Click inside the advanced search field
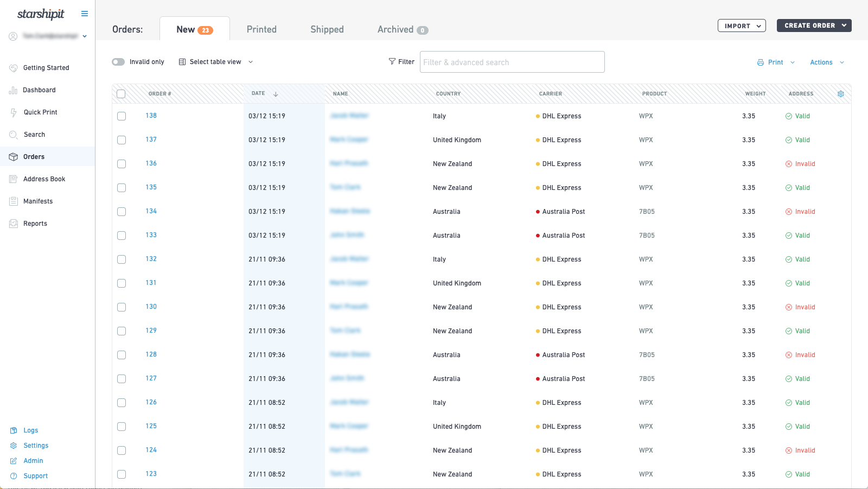Image resolution: width=868 pixels, height=489 pixels. 512,62
